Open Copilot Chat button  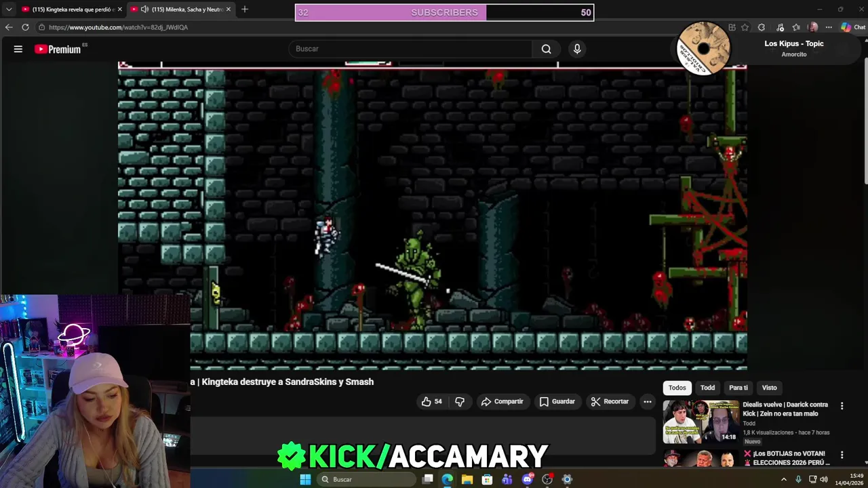pyautogui.click(x=853, y=27)
